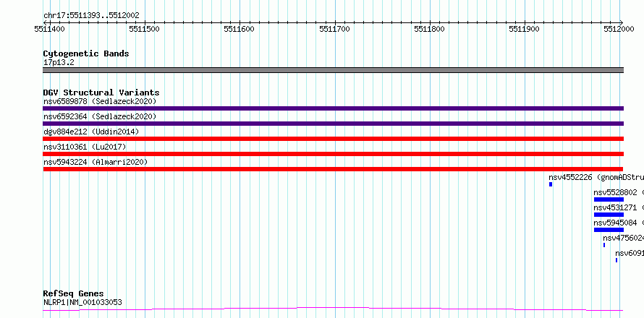
Task: Click the nsv4552226 gnomAD variant label
Action: (x=596, y=177)
